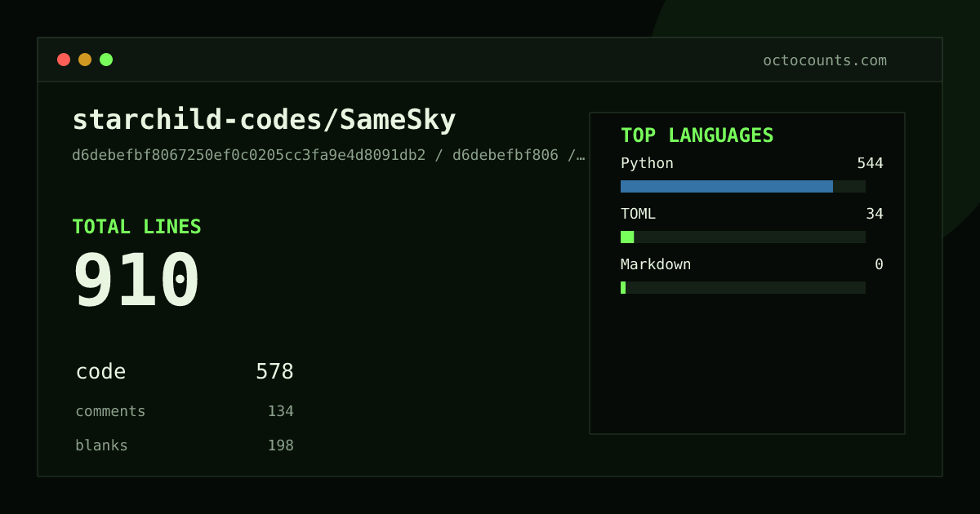Click the total lines value 910
The image size is (980, 514).
click(136, 281)
